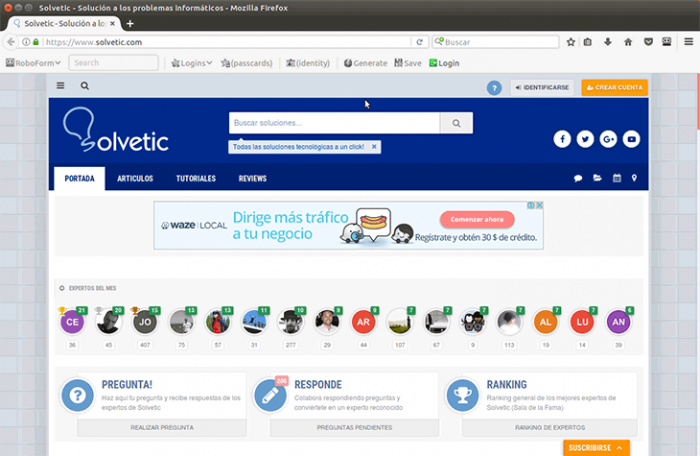Viewport: 700px width, 456px height.
Task: Open the Tutoriales tab
Action: click(x=196, y=179)
